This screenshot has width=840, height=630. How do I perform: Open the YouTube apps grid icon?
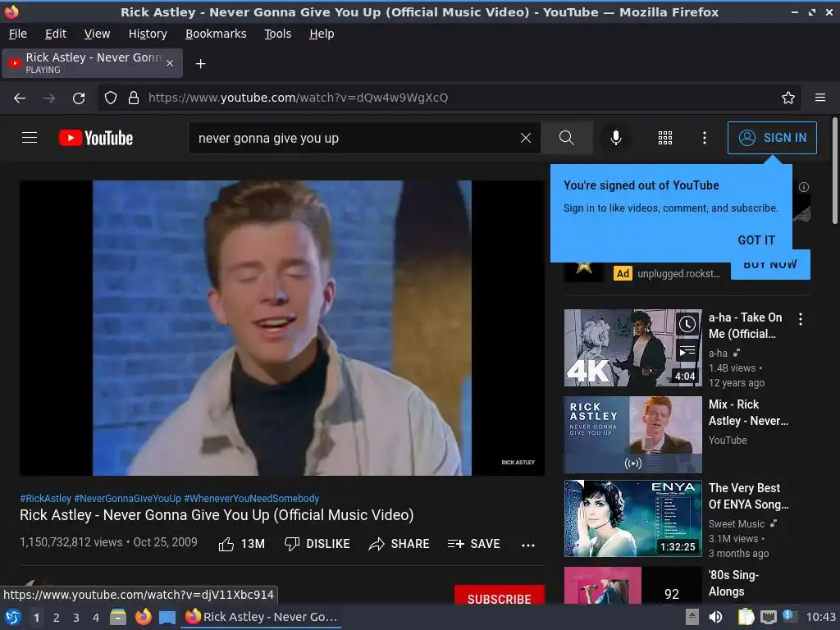pos(664,138)
